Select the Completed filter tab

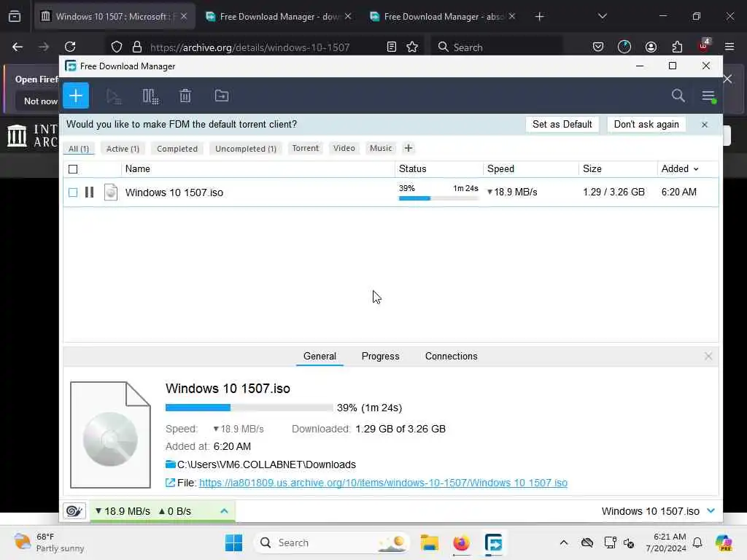[x=177, y=149]
